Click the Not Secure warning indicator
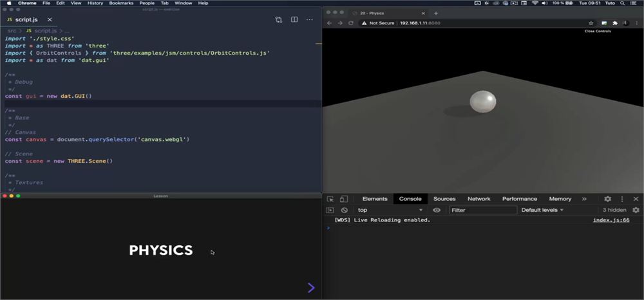The image size is (644, 300). click(378, 23)
